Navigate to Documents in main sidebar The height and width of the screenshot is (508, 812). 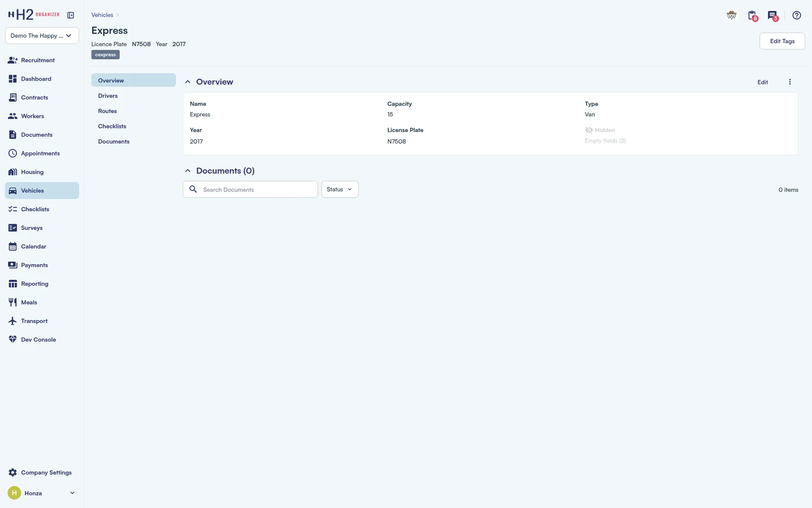point(42,135)
